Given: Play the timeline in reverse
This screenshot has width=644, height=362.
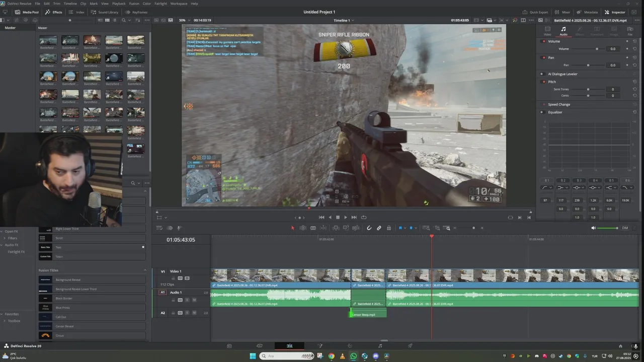Looking at the screenshot, I should pyautogui.click(x=330, y=217).
